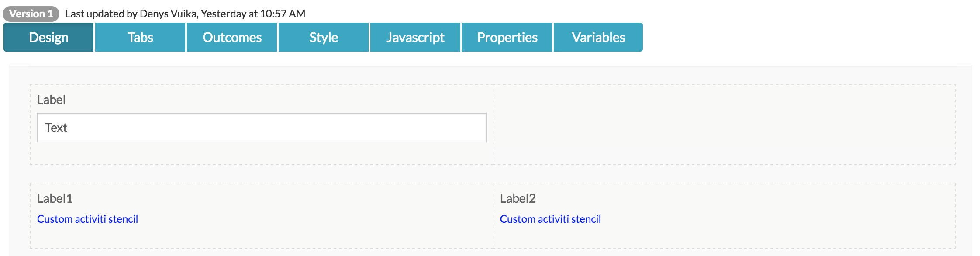Select the Label2 field caption
The width and height of the screenshot is (980, 256).
pos(518,198)
